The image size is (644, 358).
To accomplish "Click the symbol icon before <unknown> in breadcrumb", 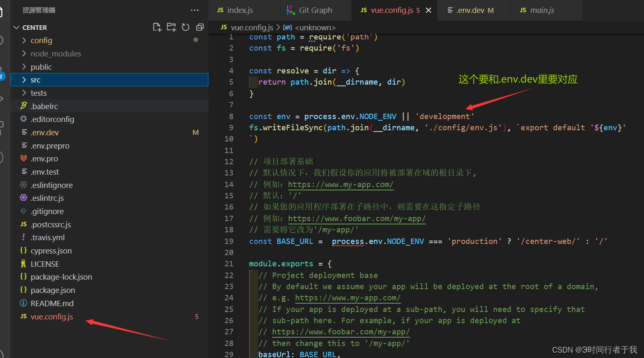I will tap(287, 27).
